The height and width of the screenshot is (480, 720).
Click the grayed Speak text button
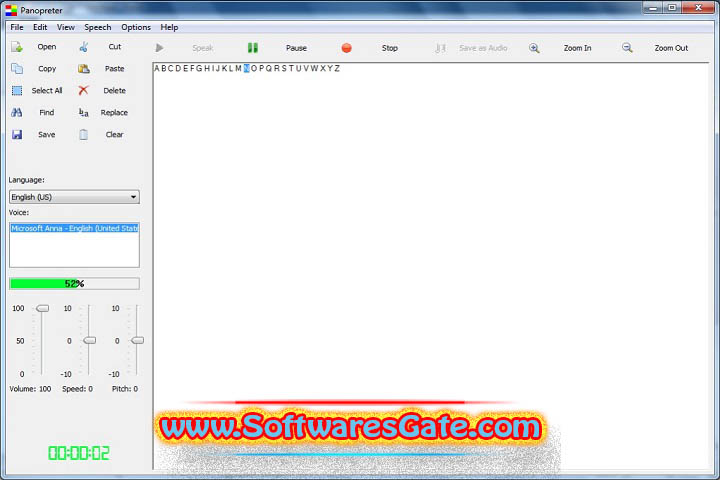(x=202, y=48)
